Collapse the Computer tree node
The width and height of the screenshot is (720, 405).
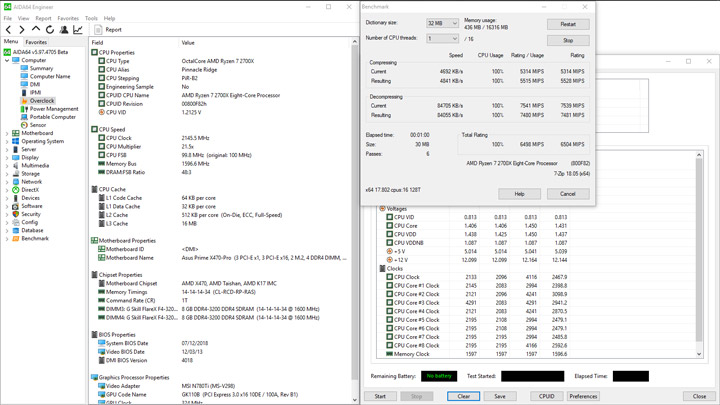[x=7, y=60]
